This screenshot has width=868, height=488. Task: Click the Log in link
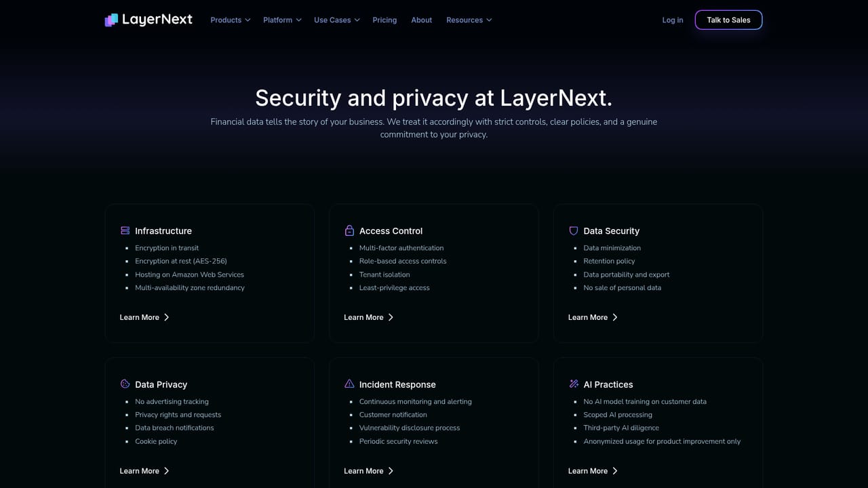coord(673,20)
